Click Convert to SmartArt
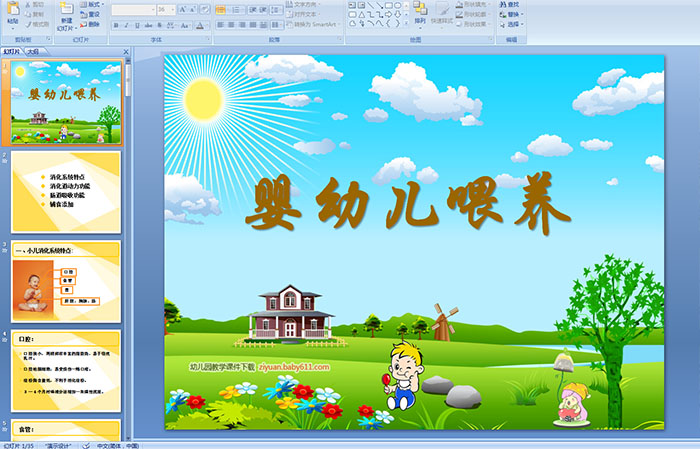 tap(312, 24)
